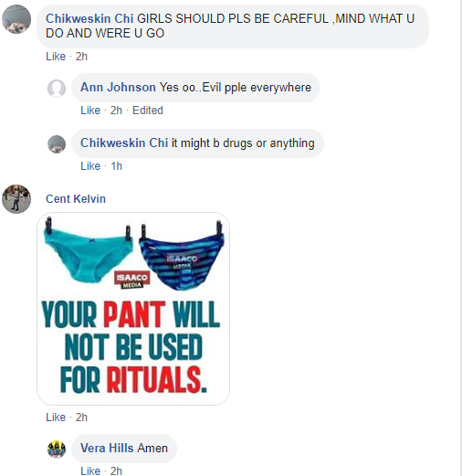This screenshot has height=476, width=462.
Task: View edit history via 'Edited' label
Action: click(x=148, y=111)
